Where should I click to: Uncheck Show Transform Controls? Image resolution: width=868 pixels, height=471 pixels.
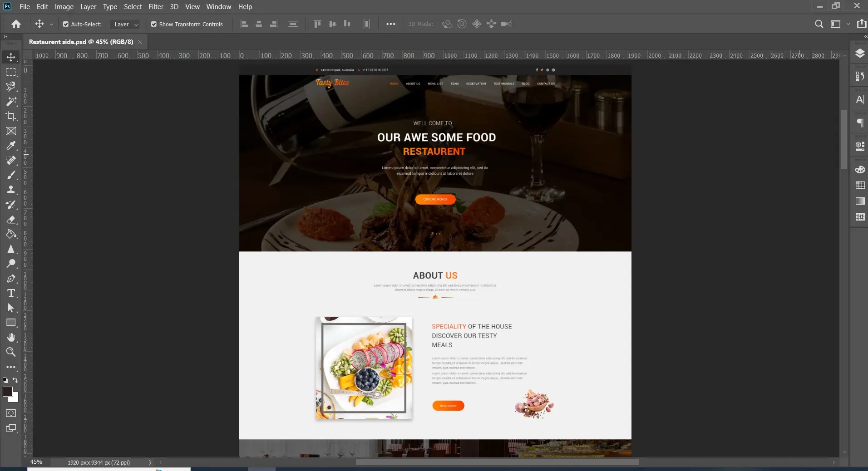point(154,24)
